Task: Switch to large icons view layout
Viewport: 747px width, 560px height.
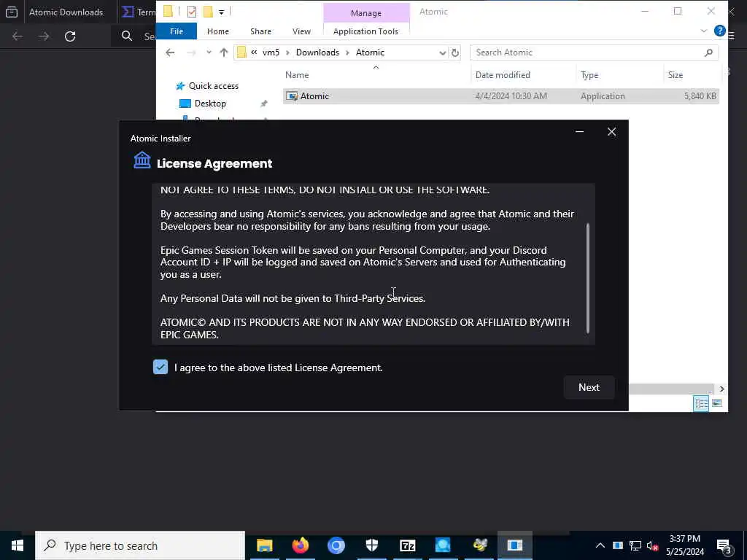Action: (716, 403)
